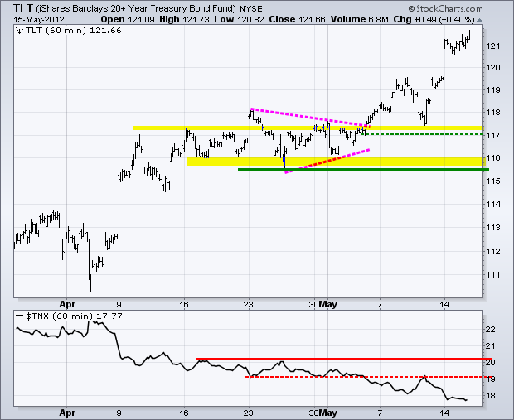
Task: Click the 20 label on the TNX axis
Action: (491, 363)
